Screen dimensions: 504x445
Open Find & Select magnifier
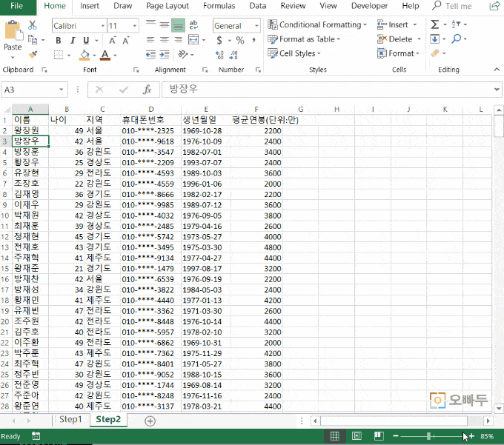coord(456,39)
